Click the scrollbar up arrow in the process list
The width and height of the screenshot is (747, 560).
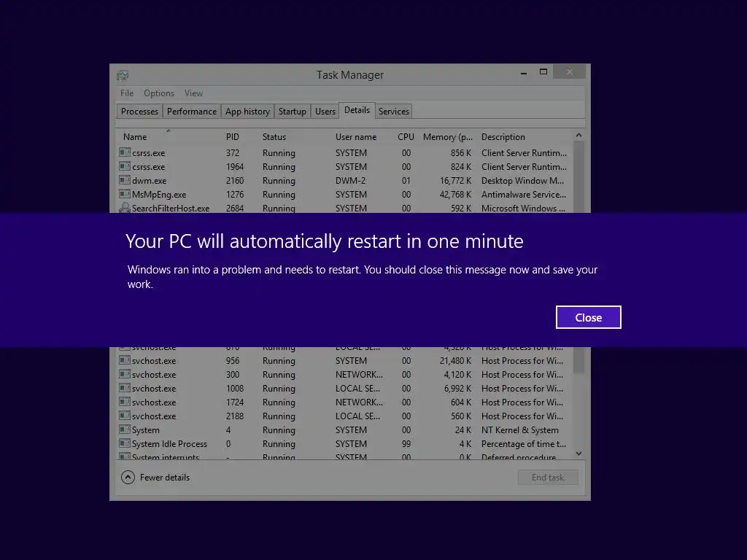pos(578,135)
